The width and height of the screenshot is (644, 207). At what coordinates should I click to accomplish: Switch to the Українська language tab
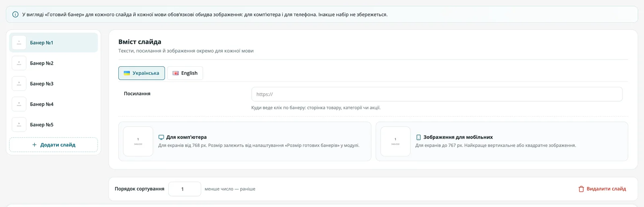[x=142, y=73]
